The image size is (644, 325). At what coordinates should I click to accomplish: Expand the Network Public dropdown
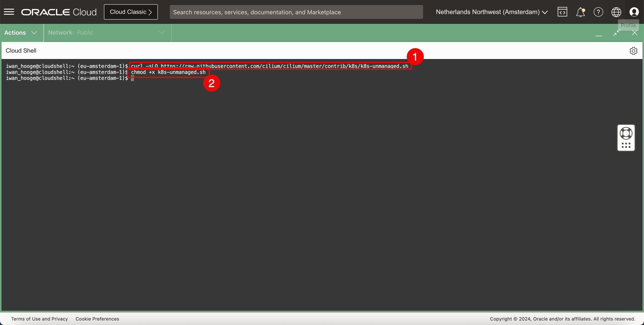point(107,33)
